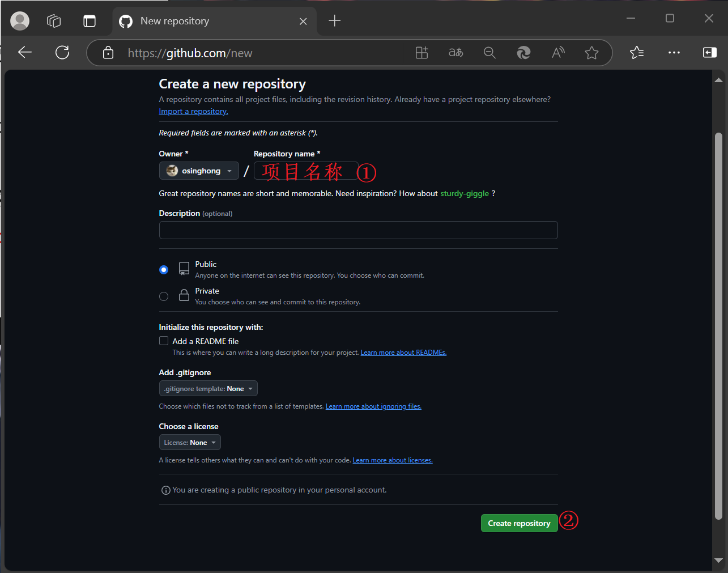Add this page to favorites star
Viewport: 728px width, 573px height.
pos(591,53)
